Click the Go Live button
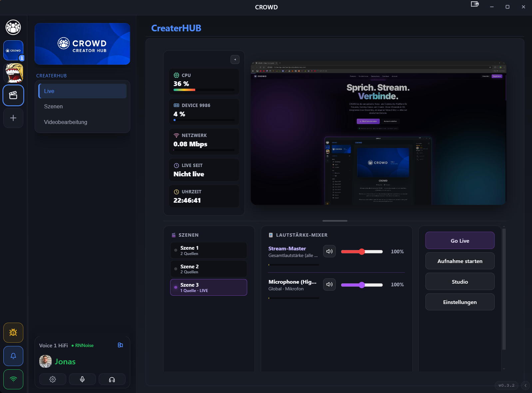Viewport: 532px width, 393px height. pyautogui.click(x=460, y=241)
